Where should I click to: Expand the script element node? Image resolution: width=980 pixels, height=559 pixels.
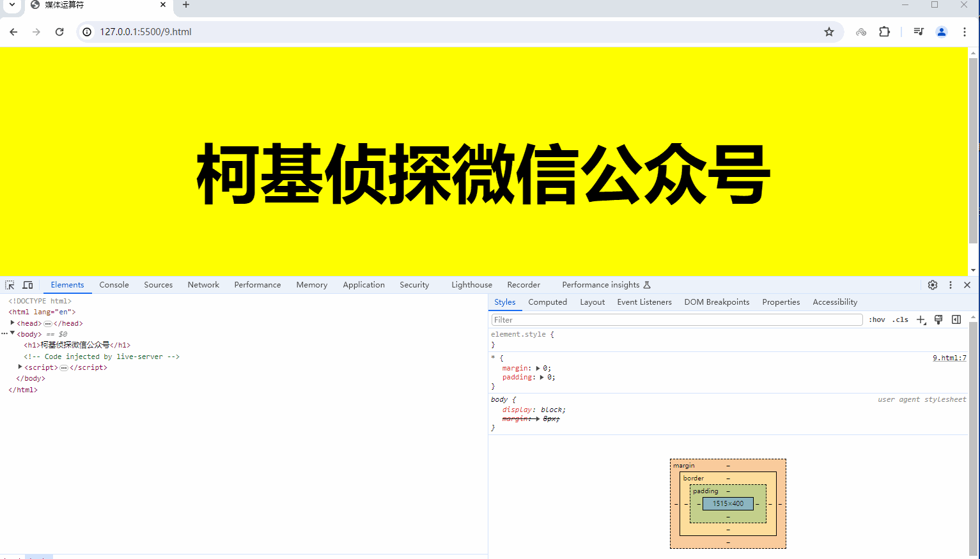point(20,367)
